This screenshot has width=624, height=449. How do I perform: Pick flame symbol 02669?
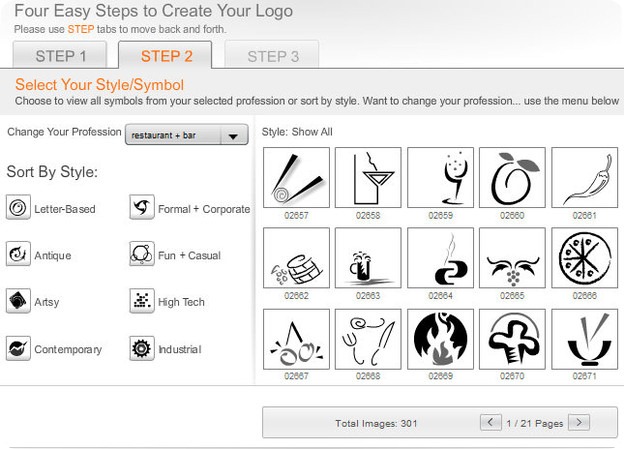click(x=440, y=339)
